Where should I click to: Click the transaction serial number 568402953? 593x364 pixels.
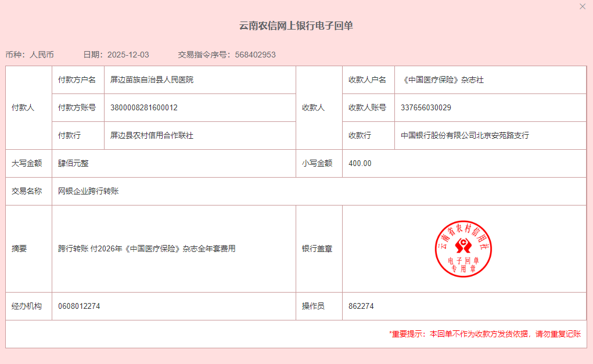255,55
